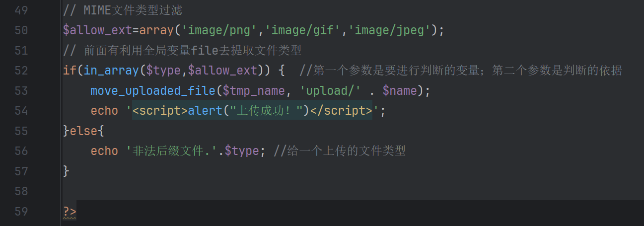Click the comment about 全局变量file
This screenshot has width=644, height=226.
tap(182, 51)
